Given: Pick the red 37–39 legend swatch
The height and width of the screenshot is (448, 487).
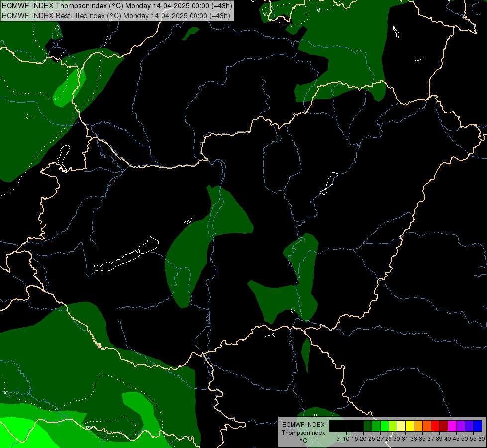Looking at the screenshot, I should click(435, 426).
